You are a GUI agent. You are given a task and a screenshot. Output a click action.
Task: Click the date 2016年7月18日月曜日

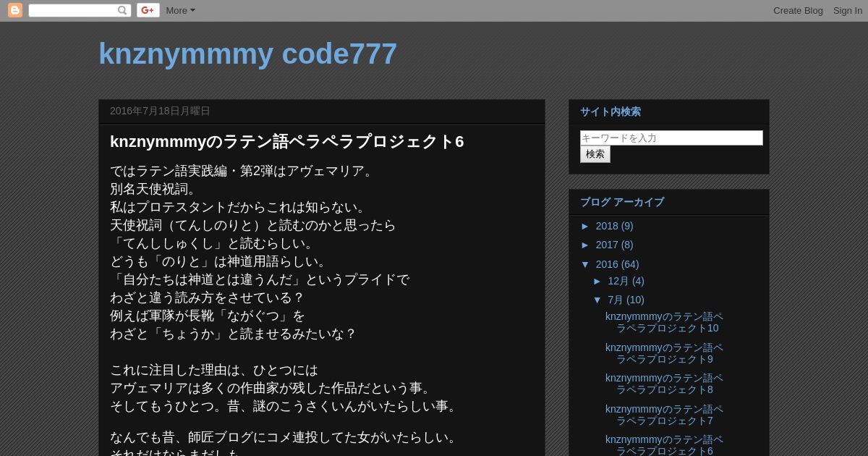(160, 111)
